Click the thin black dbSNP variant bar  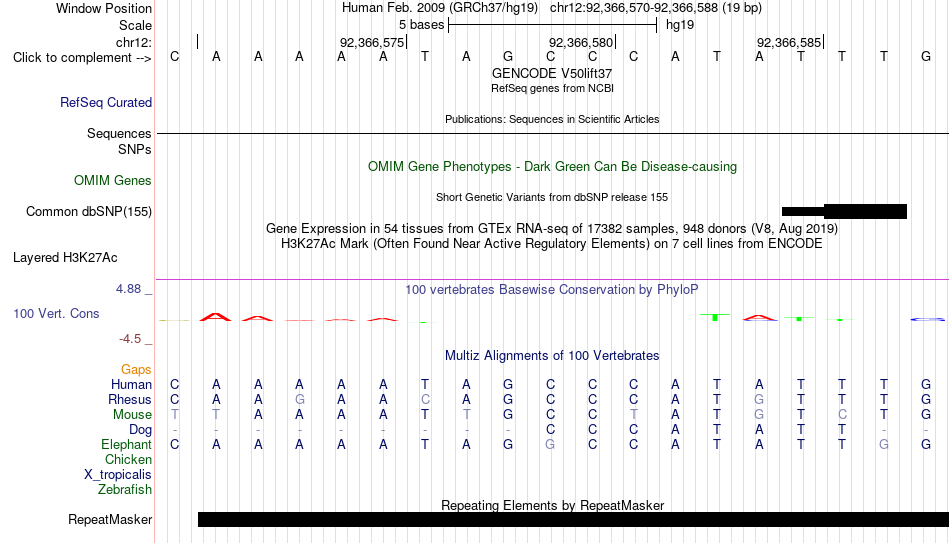coord(803,212)
